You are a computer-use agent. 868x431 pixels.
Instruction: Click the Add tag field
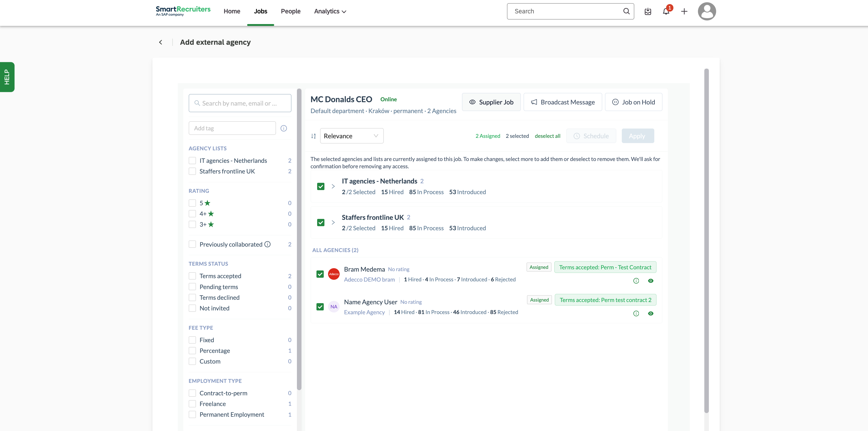232,128
